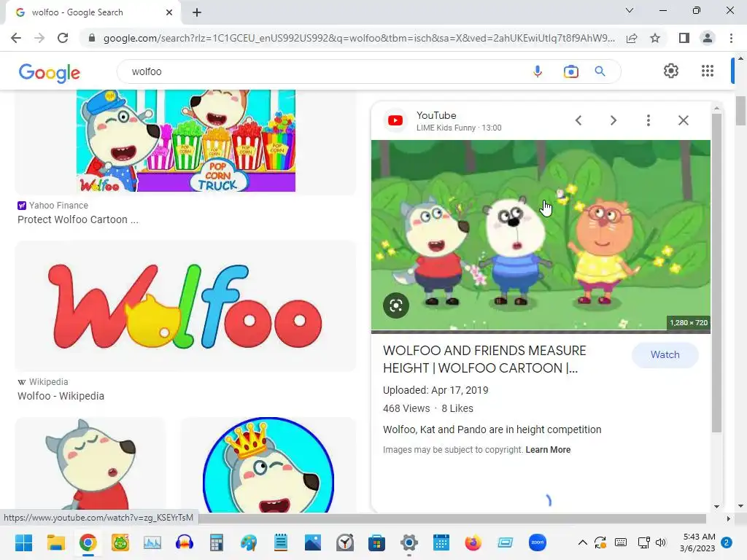Share this page via address bar icon

click(632, 38)
